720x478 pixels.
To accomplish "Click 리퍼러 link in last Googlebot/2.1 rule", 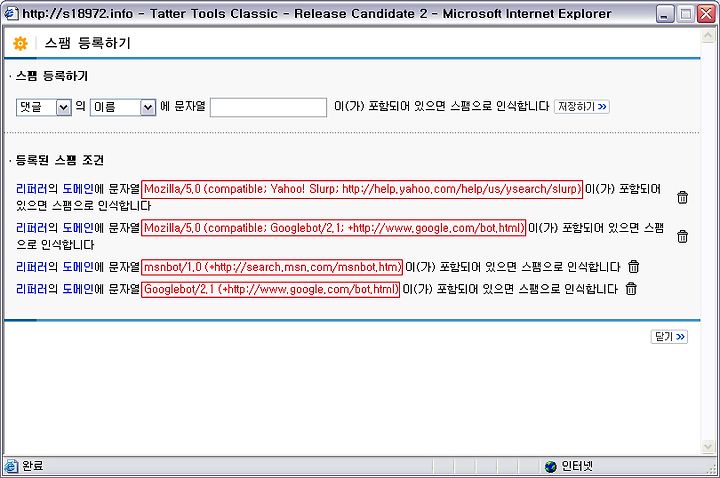I will [x=32, y=288].
